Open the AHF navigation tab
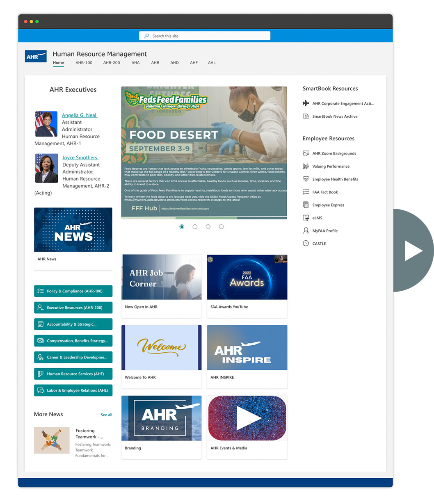Viewport: 434px width, 504px height. pyautogui.click(x=194, y=62)
